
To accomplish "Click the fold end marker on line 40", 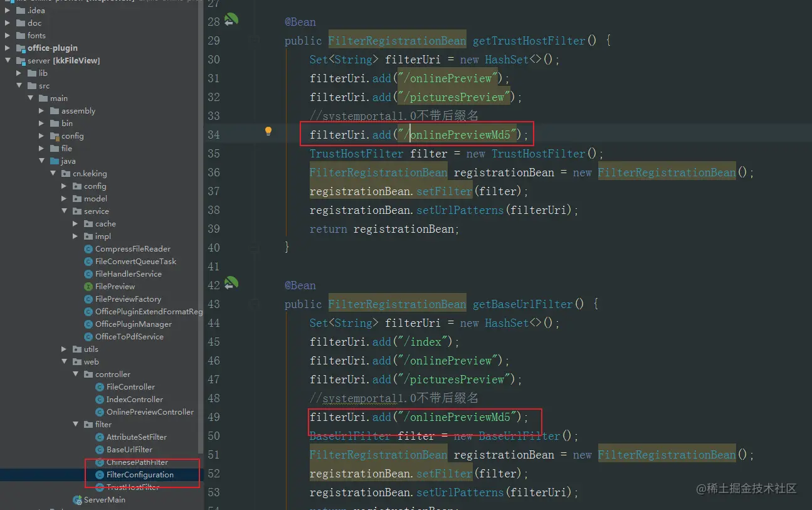I will coord(255,248).
